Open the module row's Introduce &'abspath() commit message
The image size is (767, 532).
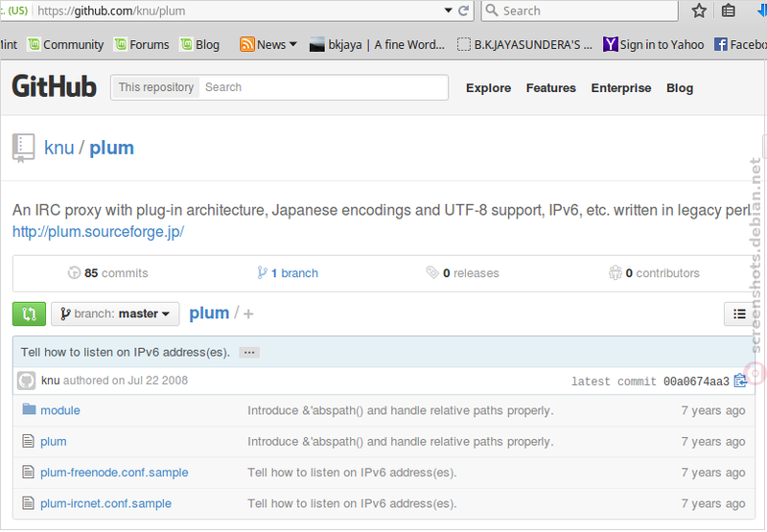400,410
